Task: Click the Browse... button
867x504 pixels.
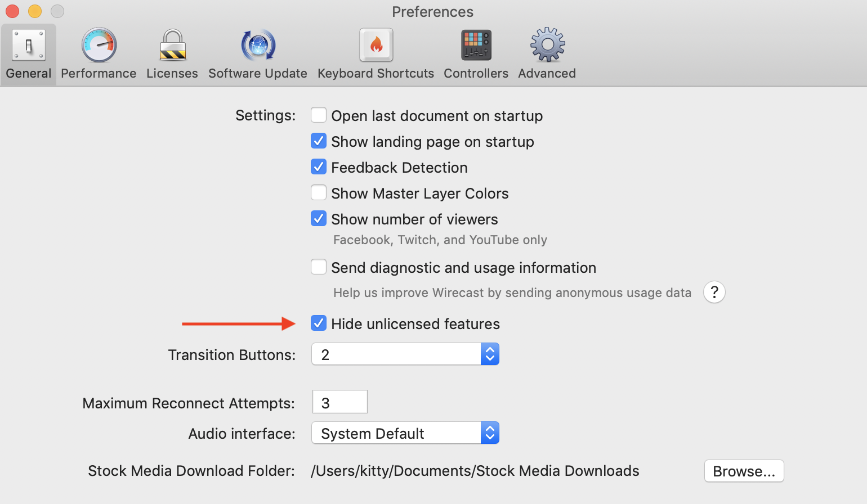Action: coord(744,471)
